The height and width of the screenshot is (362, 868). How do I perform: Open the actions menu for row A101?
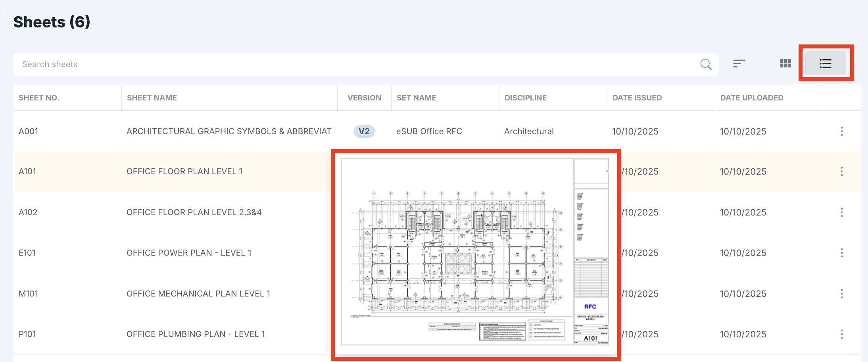pyautogui.click(x=841, y=171)
